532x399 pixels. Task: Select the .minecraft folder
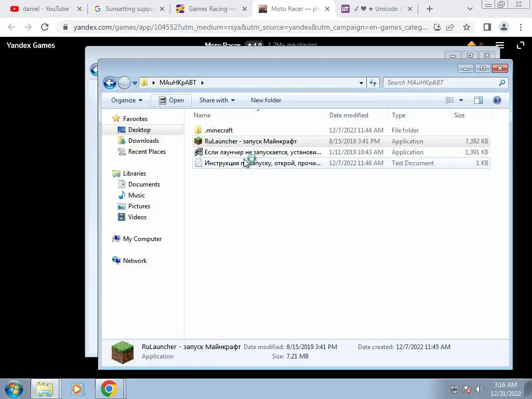(x=341, y=130)
